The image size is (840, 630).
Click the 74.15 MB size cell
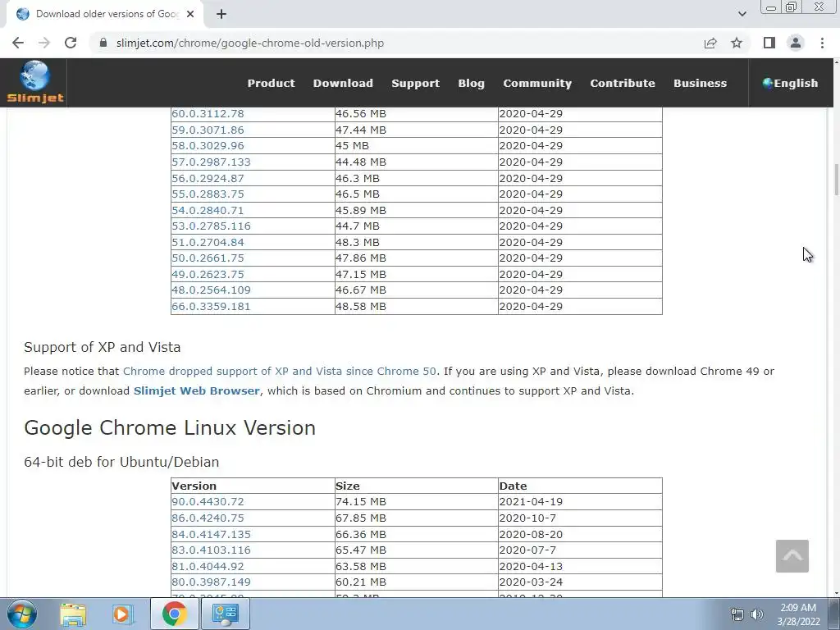click(x=416, y=502)
